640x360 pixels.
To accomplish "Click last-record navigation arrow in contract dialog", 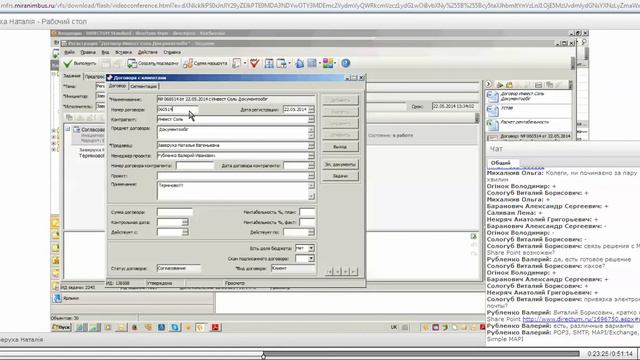I will coord(353,271).
